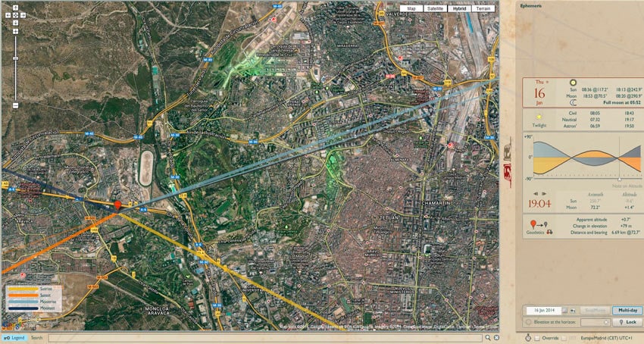Click the zoom slider handle
The width and height of the screenshot is (644, 344).
(15, 59)
